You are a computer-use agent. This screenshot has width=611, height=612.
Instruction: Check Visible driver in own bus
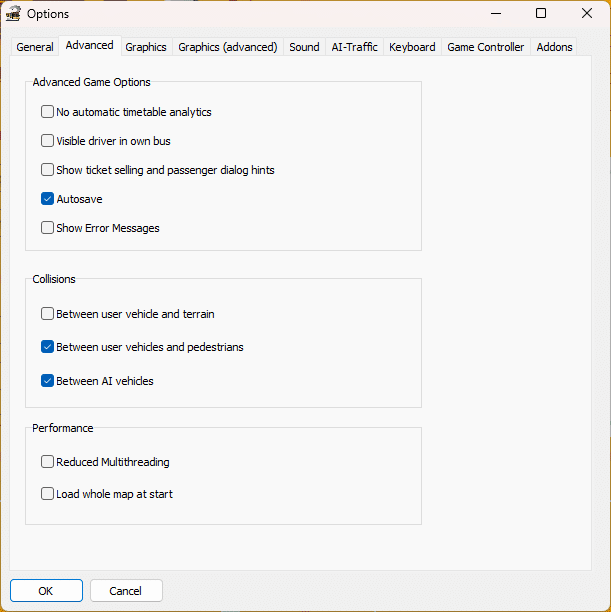(x=48, y=141)
